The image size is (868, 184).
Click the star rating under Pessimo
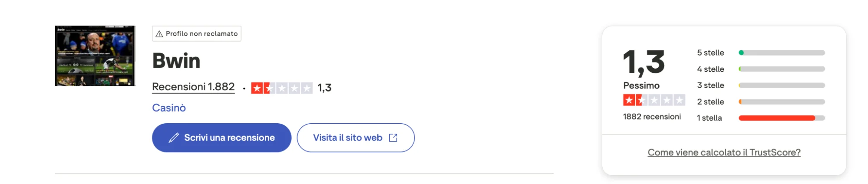(x=654, y=100)
